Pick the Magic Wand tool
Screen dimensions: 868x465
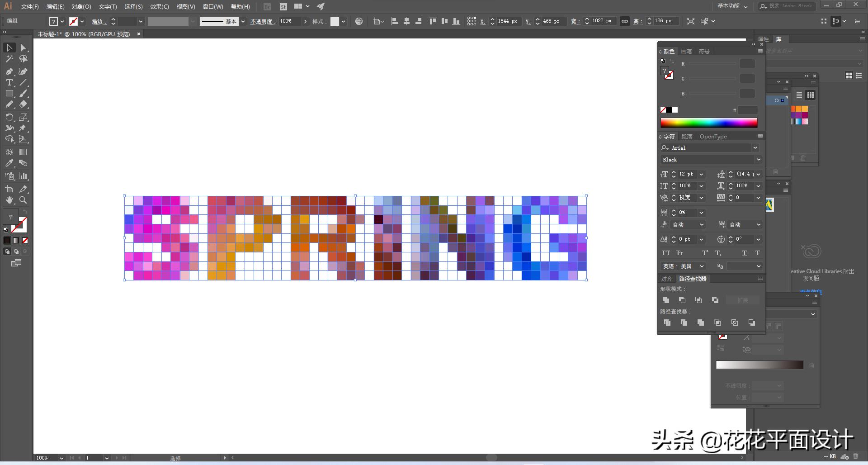[x=9, y=59]
